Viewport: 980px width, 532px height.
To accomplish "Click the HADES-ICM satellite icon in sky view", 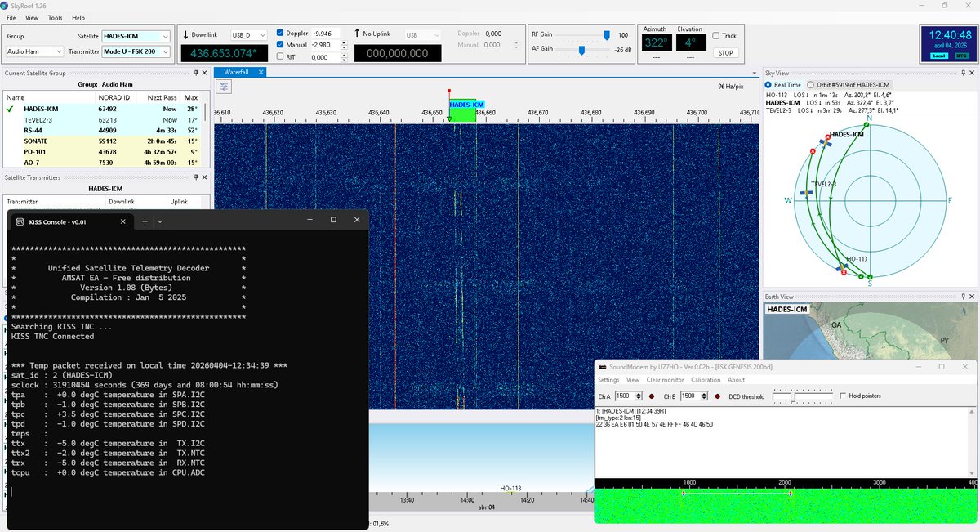I will [x=826, y=142].
